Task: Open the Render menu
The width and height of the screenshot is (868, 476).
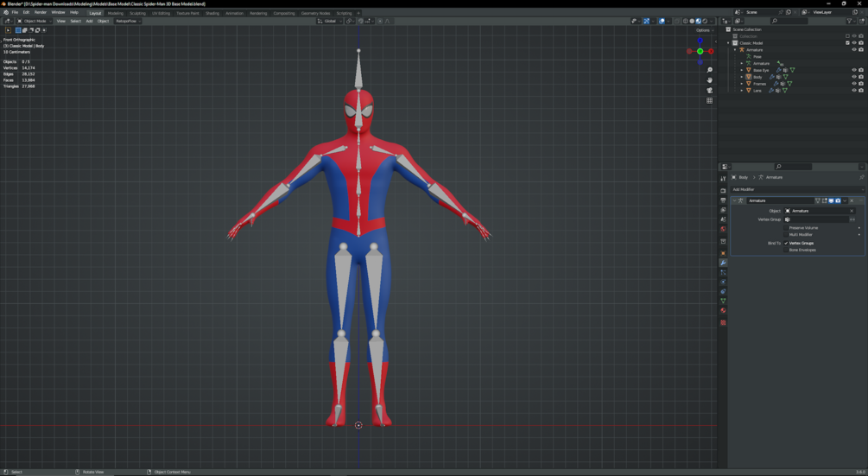Action: [41, 12]
